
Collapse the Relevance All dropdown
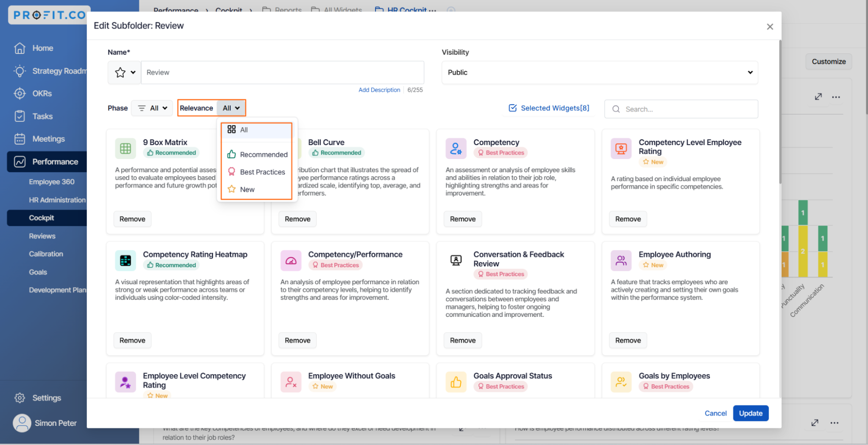coord(231,108)
